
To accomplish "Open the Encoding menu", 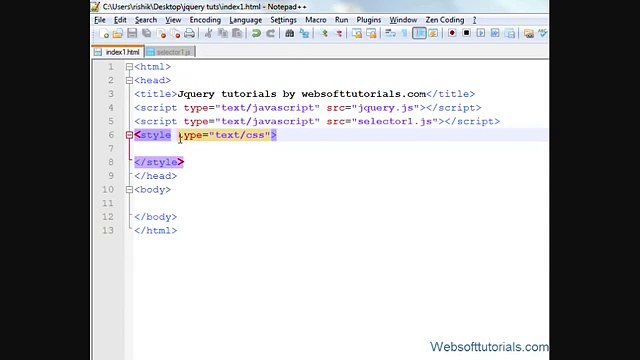I will pos(205,20).
